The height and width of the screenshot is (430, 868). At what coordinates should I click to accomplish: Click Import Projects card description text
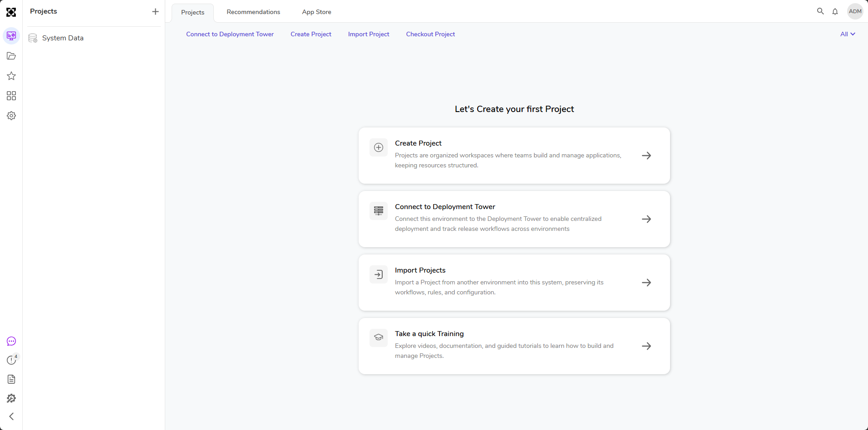coord(499,287)
